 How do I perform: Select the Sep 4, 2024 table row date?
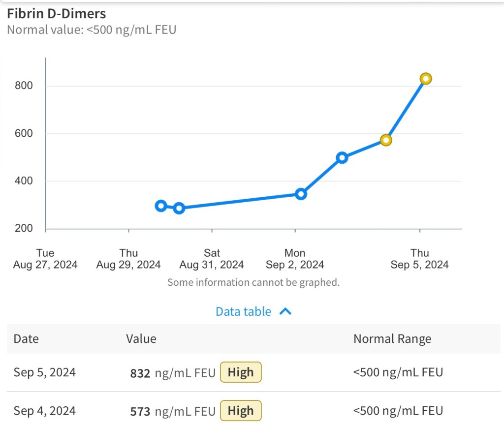(x=45, y=411)
